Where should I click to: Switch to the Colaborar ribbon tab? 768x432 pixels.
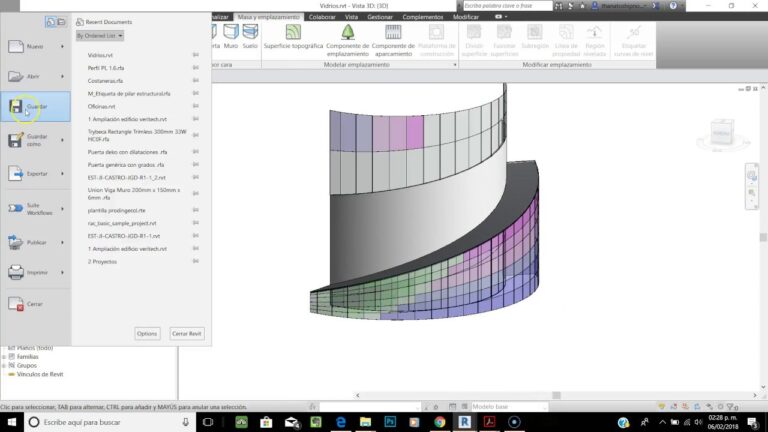point(322,17)
